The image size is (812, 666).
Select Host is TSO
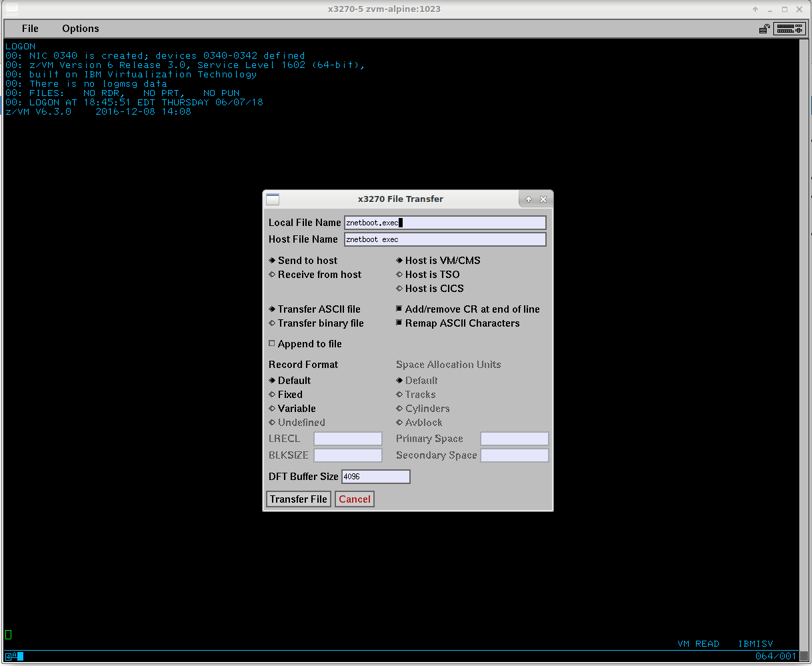tap(428, 275)
